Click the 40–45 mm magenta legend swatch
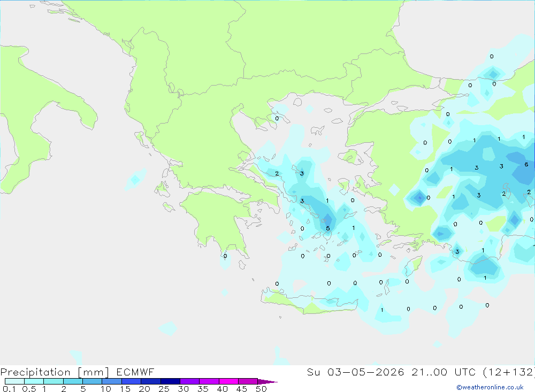Screen dimensions: 535x392 click(228, 381)
